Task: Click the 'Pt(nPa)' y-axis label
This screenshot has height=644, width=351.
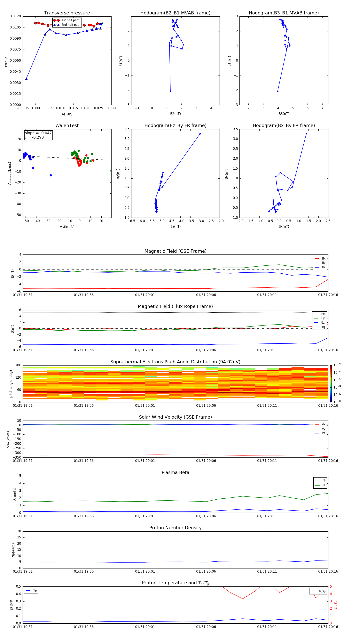Action: coord(6,61)
